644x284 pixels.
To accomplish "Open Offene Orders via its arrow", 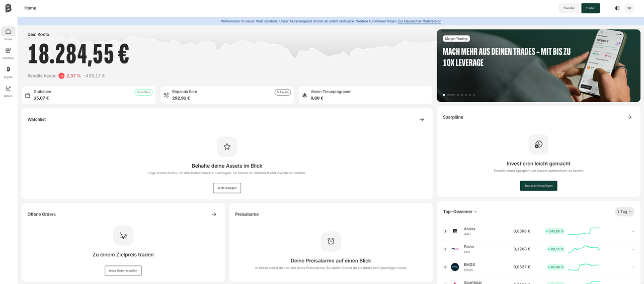I will pyautogui.click(x=214, y=214).
